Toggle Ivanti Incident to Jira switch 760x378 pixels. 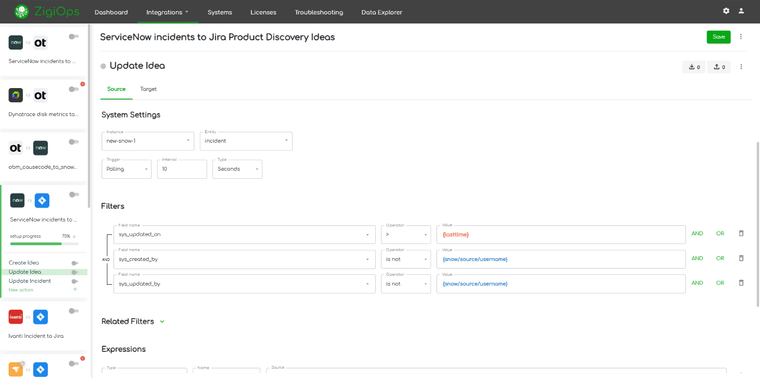[74, 311]
